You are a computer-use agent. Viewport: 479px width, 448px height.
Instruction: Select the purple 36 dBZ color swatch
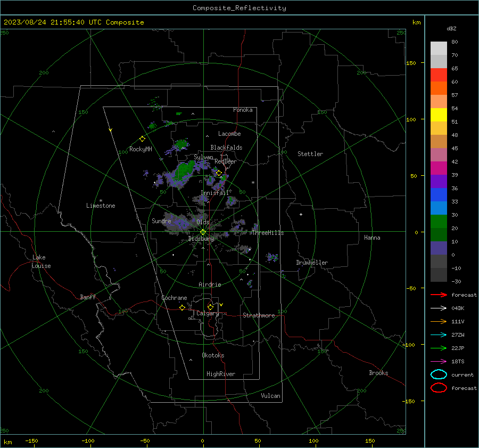439,181
